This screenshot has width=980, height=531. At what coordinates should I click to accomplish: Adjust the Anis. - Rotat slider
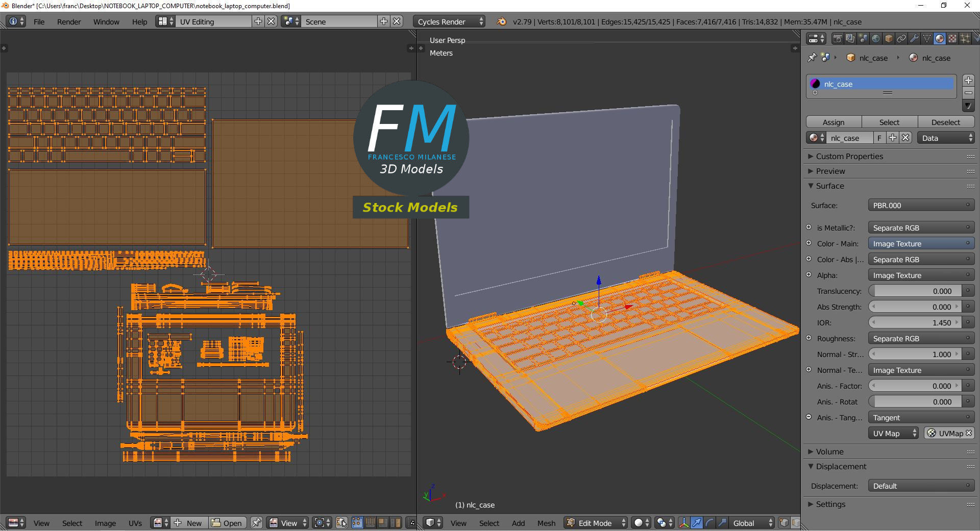pos(915,401)
